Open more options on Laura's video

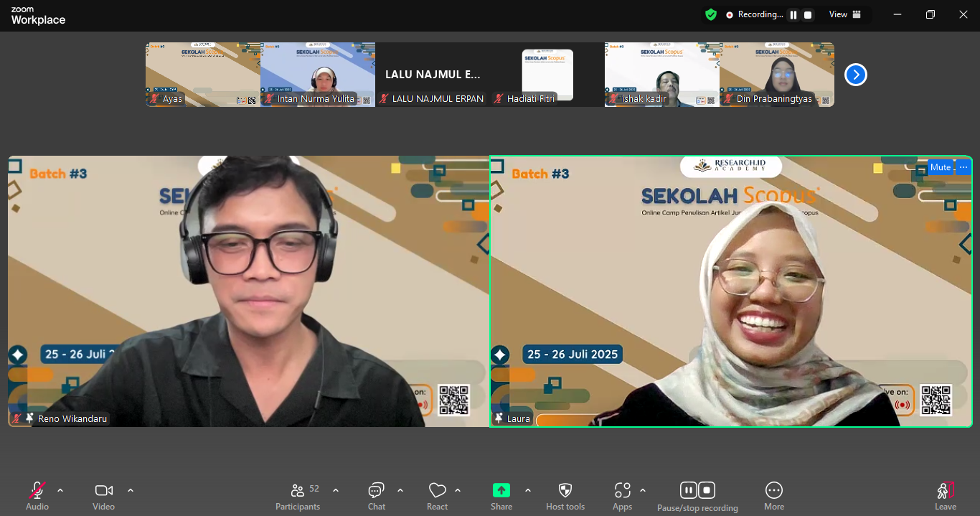pyautogui.click(x=963, y=167)
